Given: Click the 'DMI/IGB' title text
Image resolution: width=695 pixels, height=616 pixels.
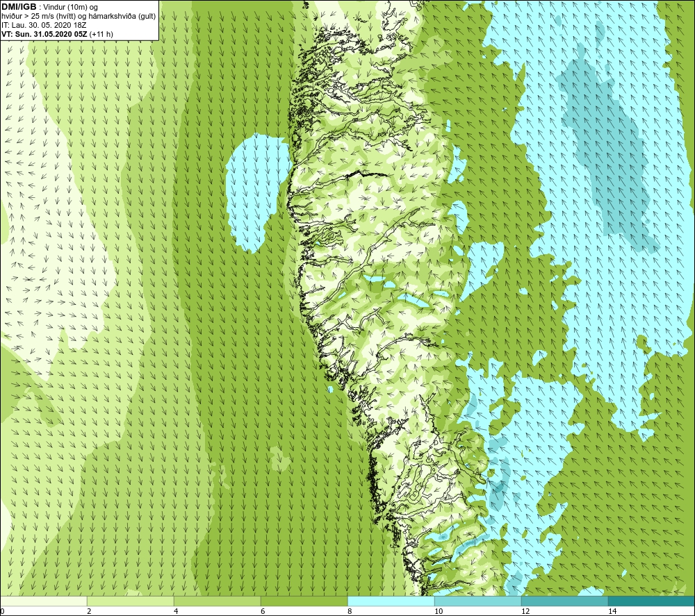Looking at the screenshot, I should point(19,7).
